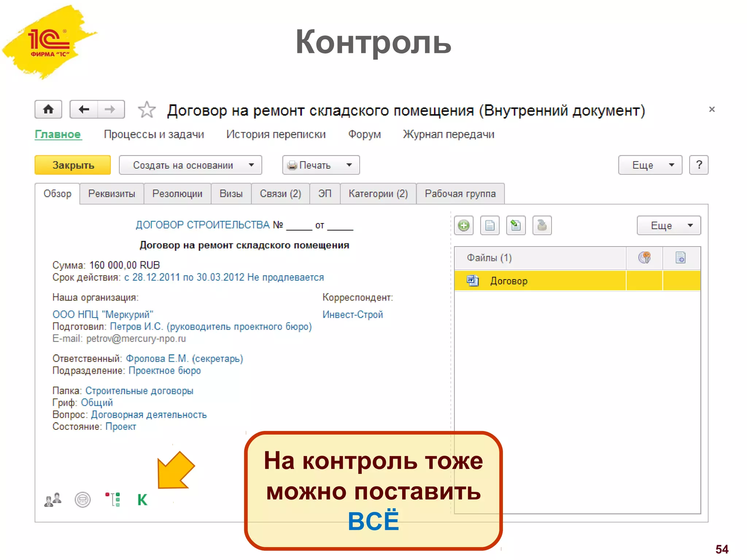
Task: Click the sum 160 000,00 RUB text
Action: pyautogui.click(x=125, y=265)
